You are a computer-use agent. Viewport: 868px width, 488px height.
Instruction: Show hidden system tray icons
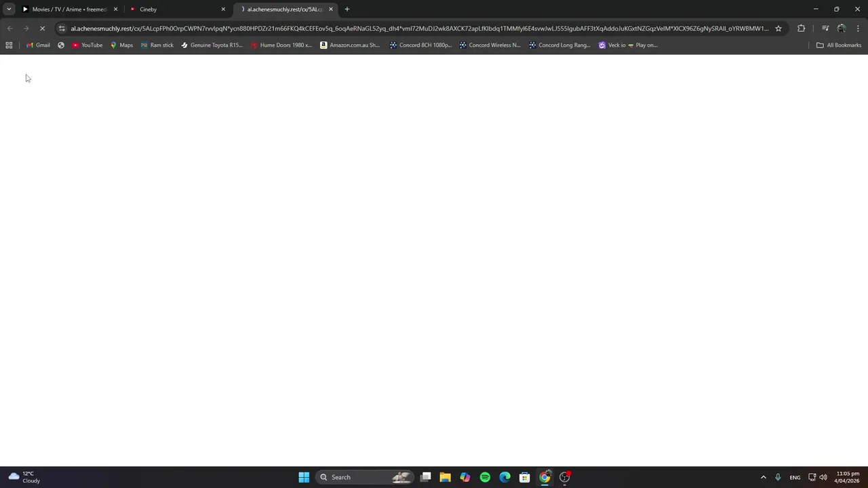click(x=763, y=477)
